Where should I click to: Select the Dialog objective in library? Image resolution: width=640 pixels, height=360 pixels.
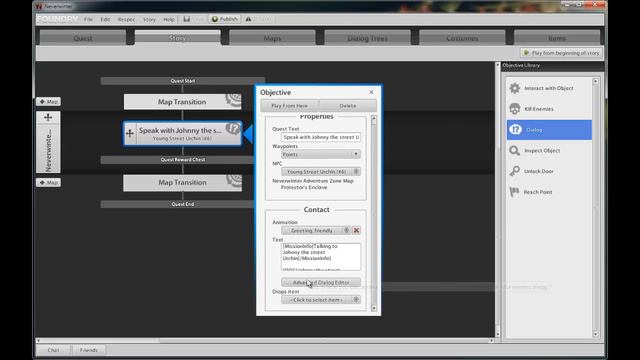549,130
